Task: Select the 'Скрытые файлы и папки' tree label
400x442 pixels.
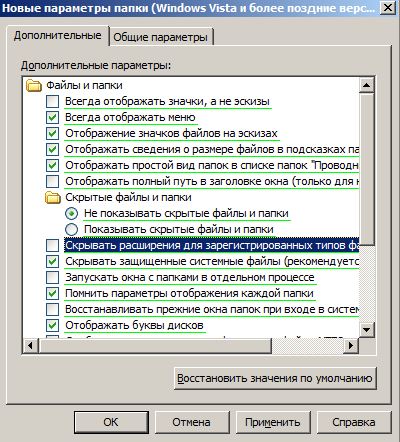Action: click(x=128, y=197)
